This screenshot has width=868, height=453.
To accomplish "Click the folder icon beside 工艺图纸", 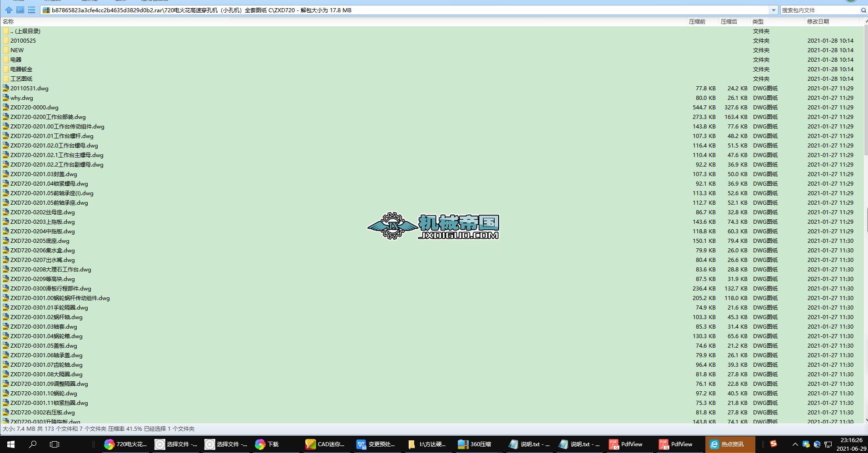I will 6,79.
